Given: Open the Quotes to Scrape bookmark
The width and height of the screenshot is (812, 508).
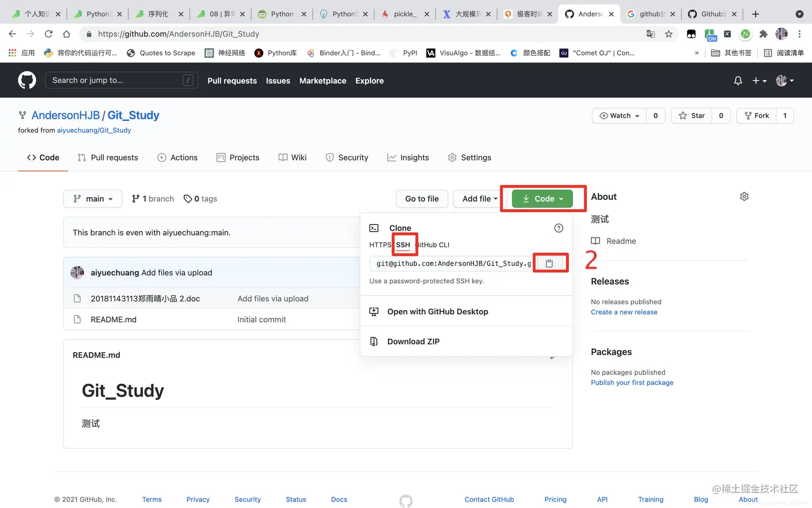Looking at the screenshot, I should (x=161, y=53).
